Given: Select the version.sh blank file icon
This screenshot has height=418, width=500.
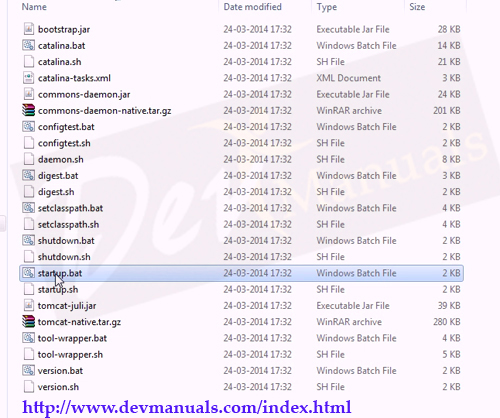Looking at the screenshot, I should (29, 387).
